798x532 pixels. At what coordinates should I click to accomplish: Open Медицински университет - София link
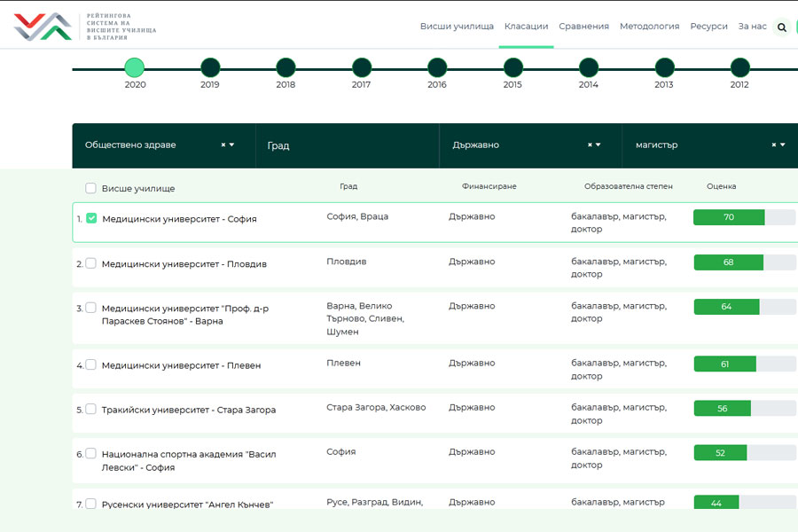(x=179, y=219)
